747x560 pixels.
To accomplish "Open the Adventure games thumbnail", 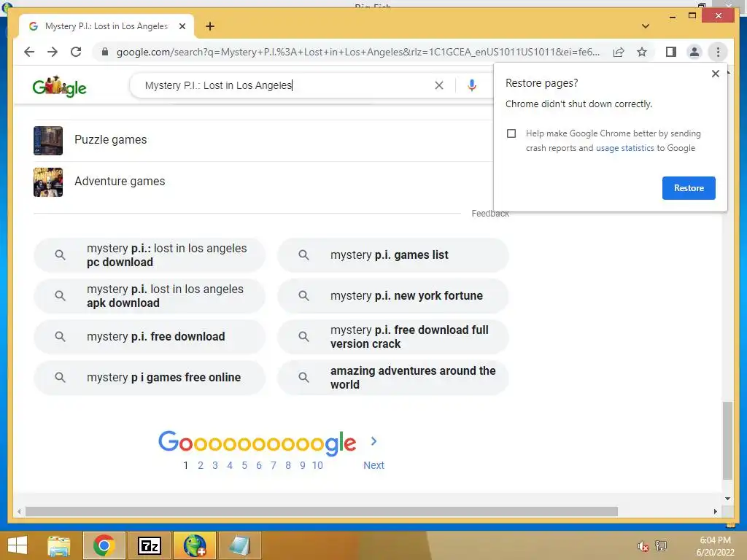I will tap(48, 182).
